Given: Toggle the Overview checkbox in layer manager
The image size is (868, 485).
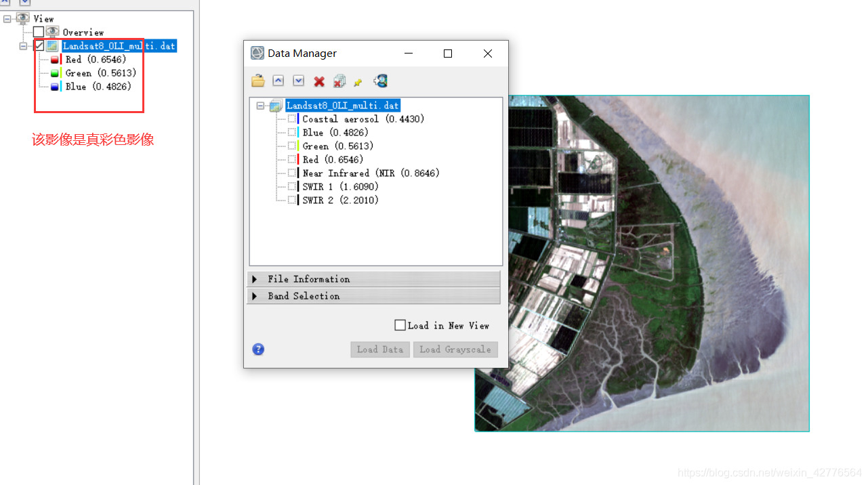Looking at the screenshot, I should click(39, 33).
